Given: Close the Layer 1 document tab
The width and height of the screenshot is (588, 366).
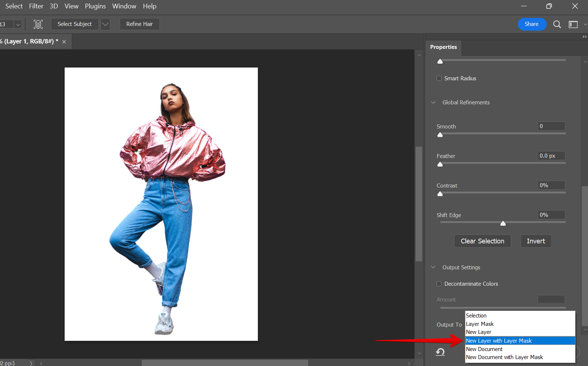Looking at the screenshot, I should [x=64, y=42].
